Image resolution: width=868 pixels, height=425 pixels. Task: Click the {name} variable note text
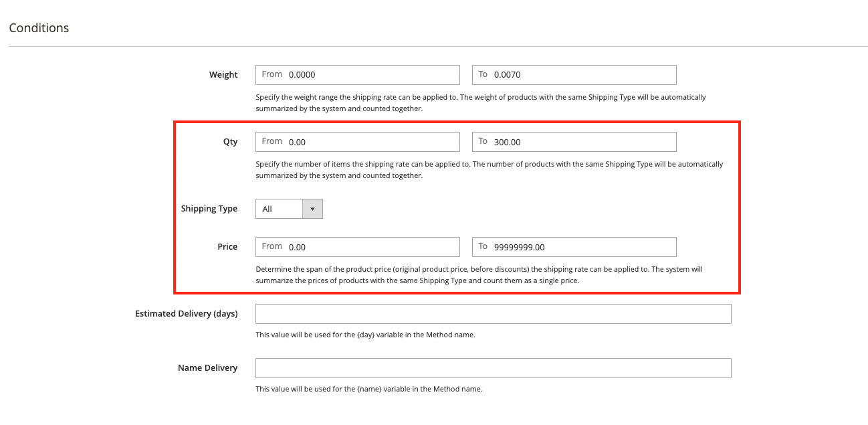[368, 389]
